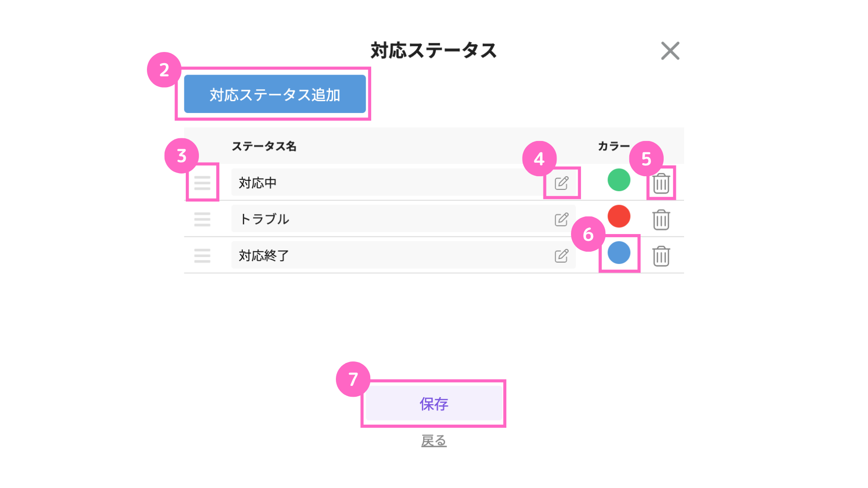Click the pencil icon for トラブル
The image size is (868, 488).
(x=561, y=220)
